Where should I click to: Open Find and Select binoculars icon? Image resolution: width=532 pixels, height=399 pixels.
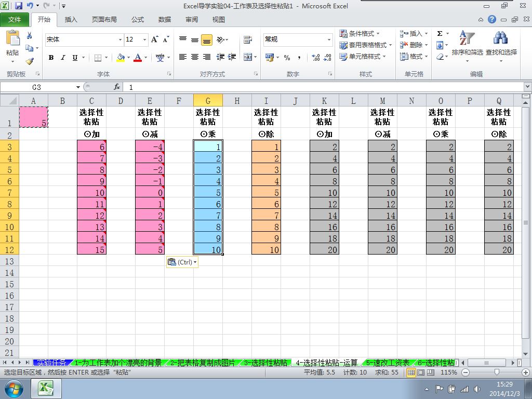[501, 38]
